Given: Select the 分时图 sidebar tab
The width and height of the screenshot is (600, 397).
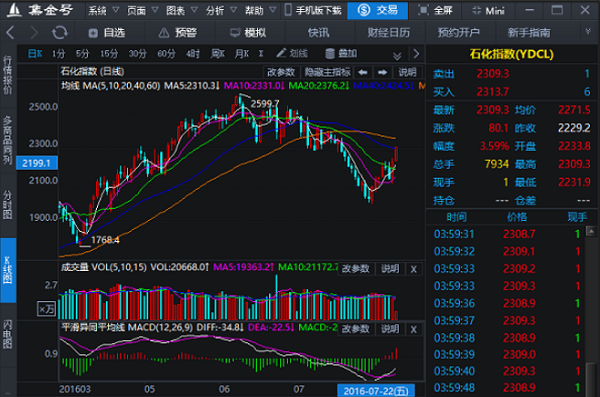Looking at the screenshot, I should (8, 205).
